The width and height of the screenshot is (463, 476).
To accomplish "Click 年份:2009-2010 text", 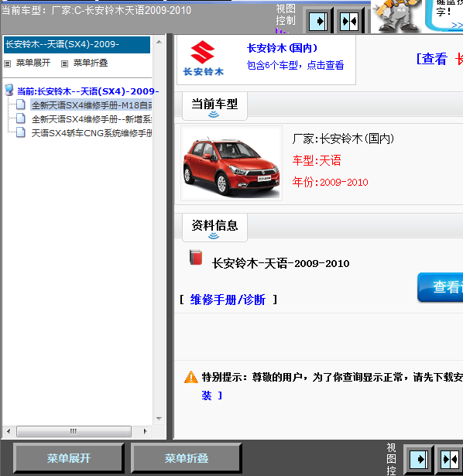I will [330, 182].
